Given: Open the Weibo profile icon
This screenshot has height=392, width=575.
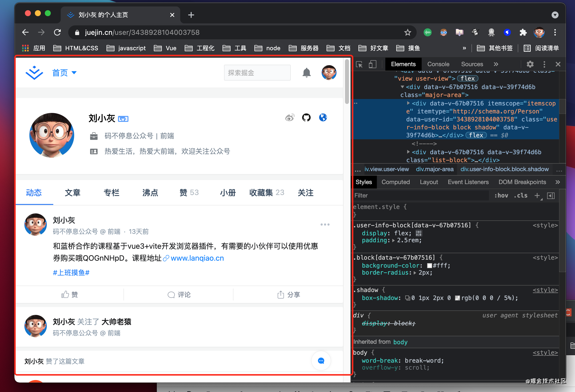Looking at the screenshot, I should tap(289, 117).
